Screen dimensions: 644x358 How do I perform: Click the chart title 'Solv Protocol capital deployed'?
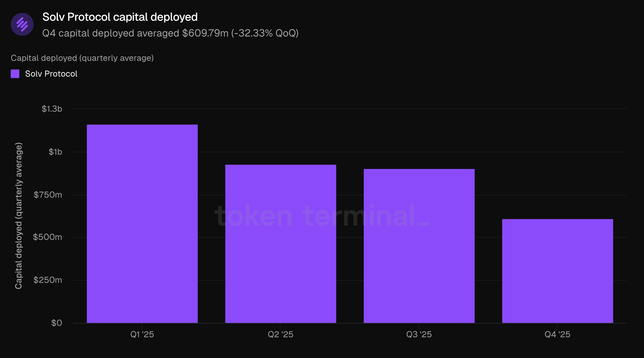(x=120, y=17)
